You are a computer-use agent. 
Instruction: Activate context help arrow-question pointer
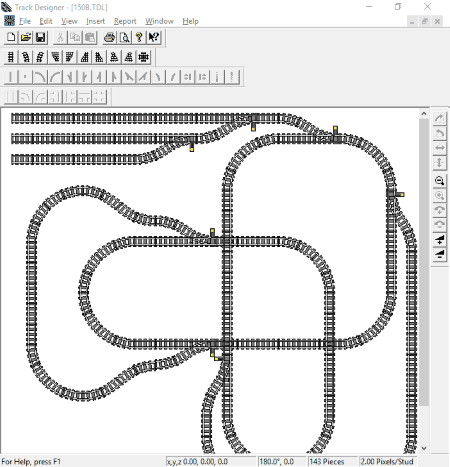pyautogui.click(x=154, y=37)
